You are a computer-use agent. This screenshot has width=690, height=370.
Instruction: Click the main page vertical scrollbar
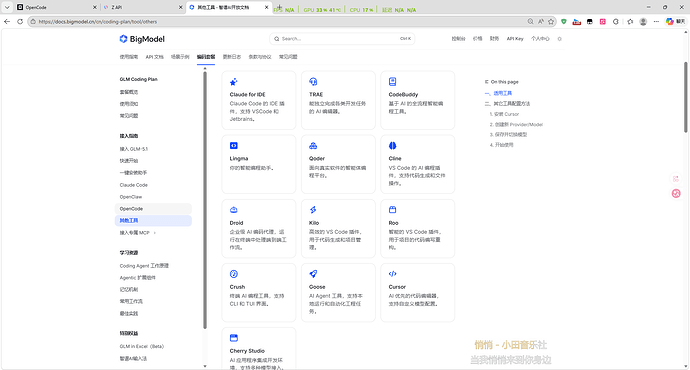(x=685, y=97)
